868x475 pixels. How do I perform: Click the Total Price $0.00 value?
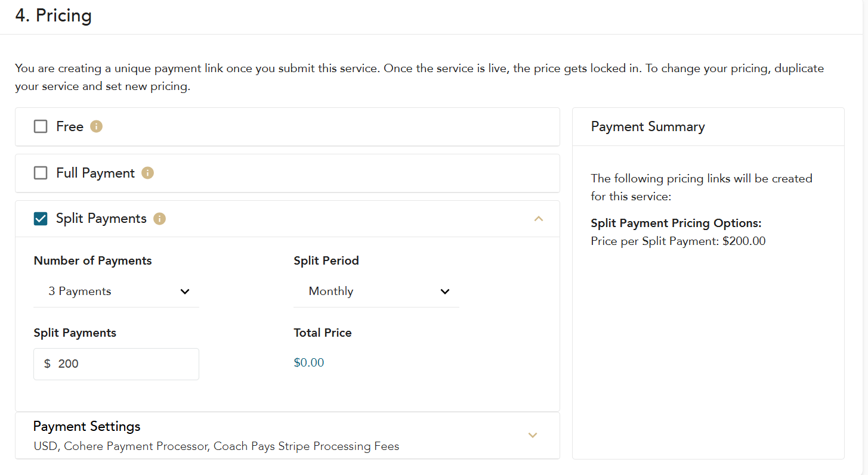309,363
